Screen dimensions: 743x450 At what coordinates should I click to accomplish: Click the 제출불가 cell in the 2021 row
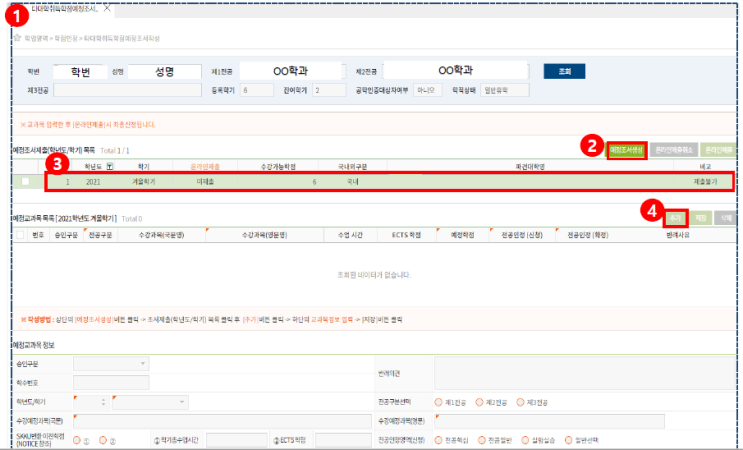(705, 181)
